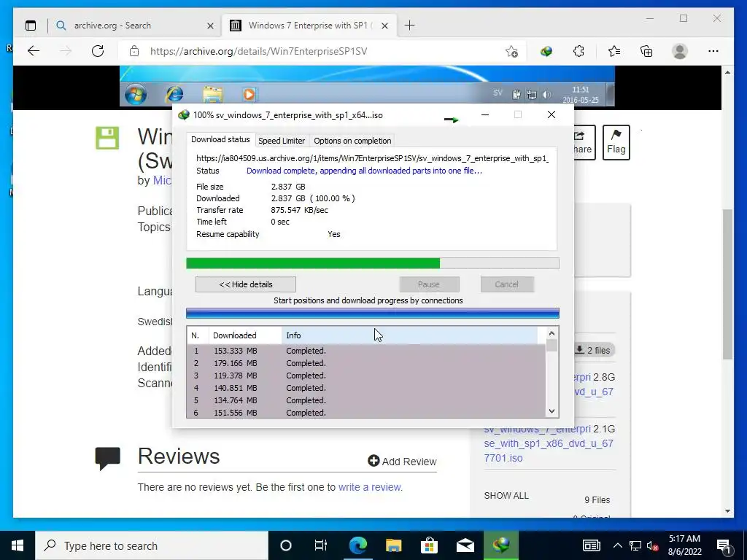This screenshot has height=560, width=747.
Task: Click the green floppy software icon
Action: tap(107, 138)
